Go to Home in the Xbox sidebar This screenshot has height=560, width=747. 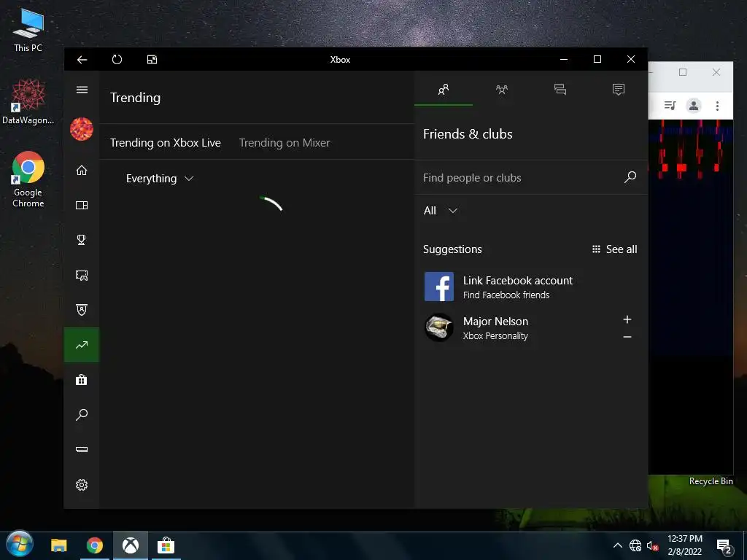click(x=82, y=170)
